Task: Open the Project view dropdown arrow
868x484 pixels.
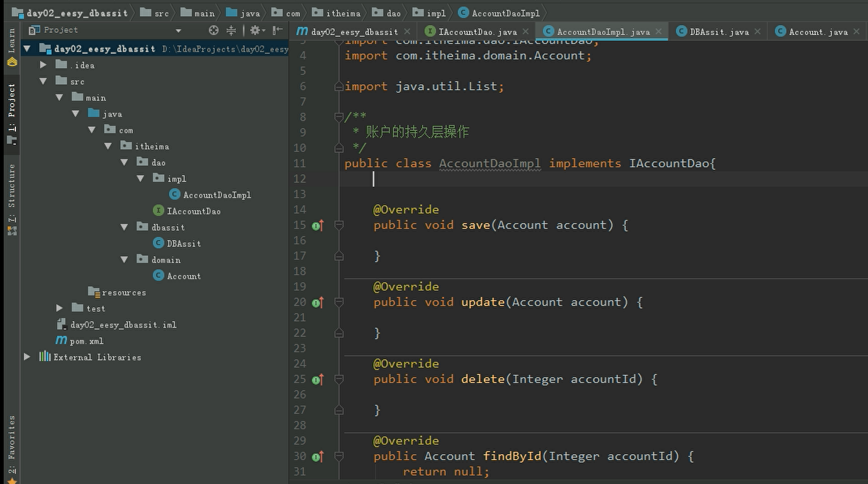Action: coord(178,31)
